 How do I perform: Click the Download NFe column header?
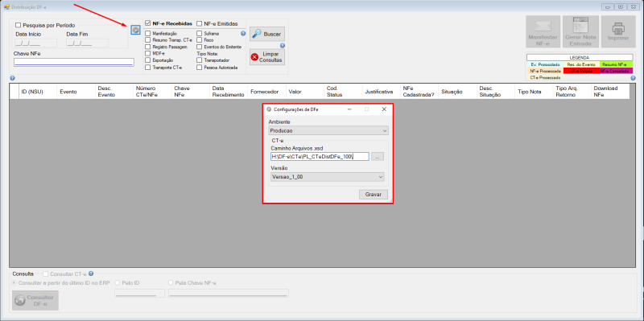[610, 92]
